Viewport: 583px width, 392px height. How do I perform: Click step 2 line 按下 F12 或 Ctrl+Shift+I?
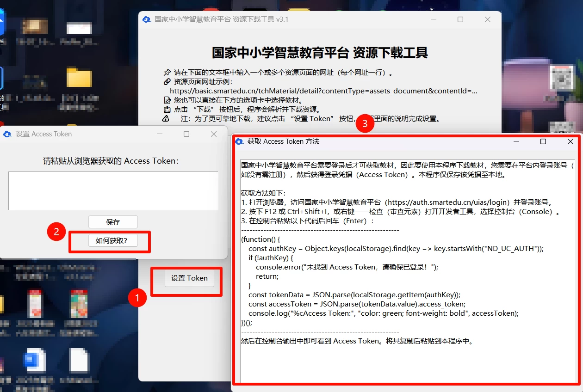point(402,212)
